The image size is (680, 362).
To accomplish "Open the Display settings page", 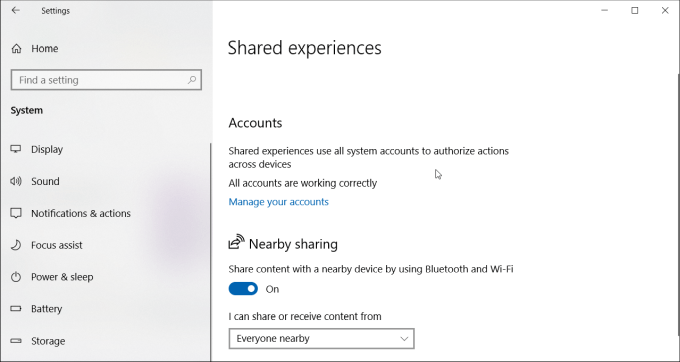I will [x=47, y=149].
